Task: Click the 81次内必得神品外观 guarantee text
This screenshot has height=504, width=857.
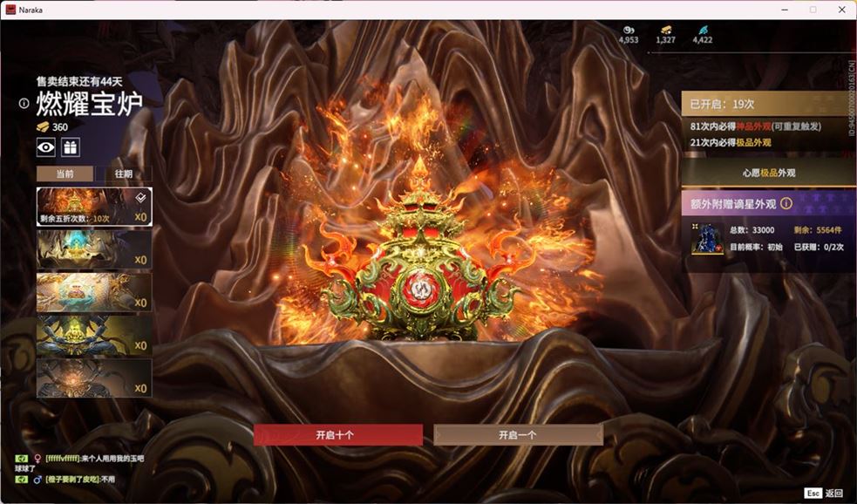Action: 755,126
